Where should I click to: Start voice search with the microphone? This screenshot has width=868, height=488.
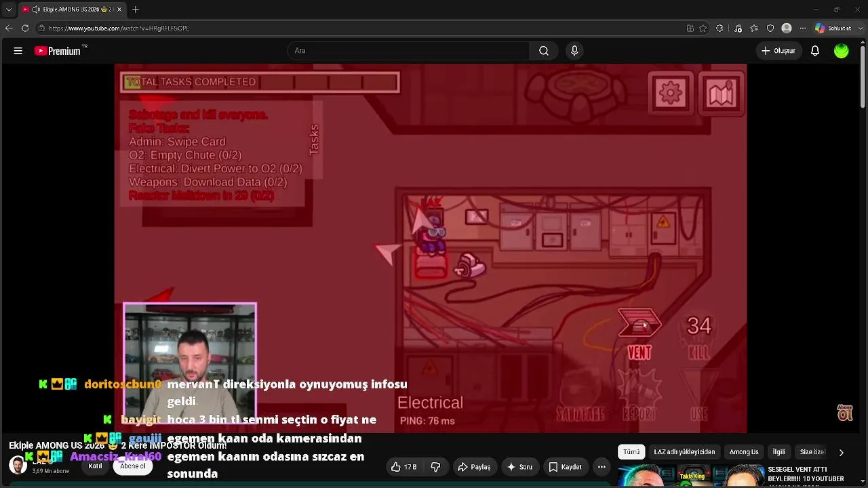coord(574,51)
